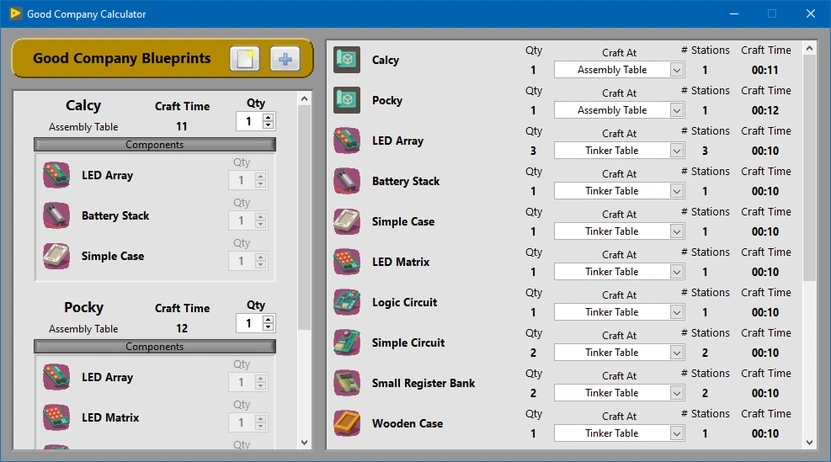Click the Small Register Bank icon
This screenshot has width=831, height=462.
347,383
